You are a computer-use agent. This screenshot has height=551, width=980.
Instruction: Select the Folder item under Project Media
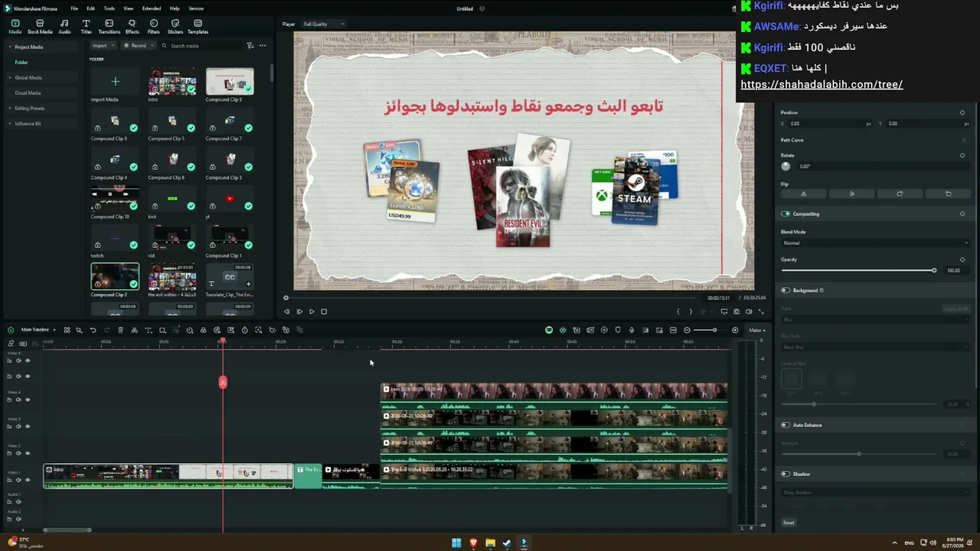pyautogui.click(x=21, y=63)
